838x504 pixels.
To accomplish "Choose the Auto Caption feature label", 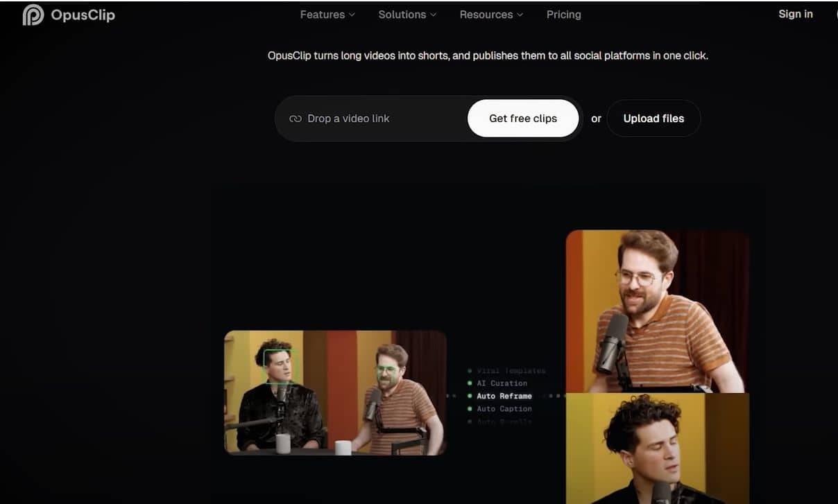I will coord(504,409).
